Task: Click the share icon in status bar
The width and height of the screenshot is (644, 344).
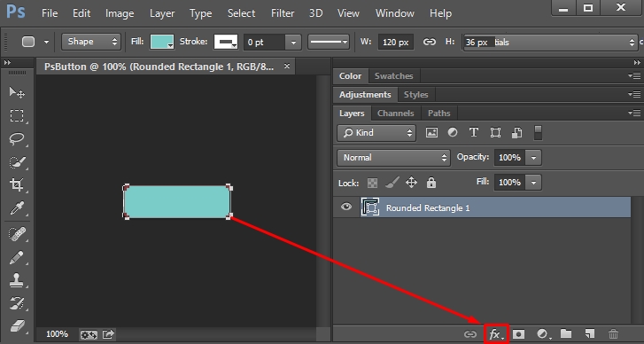Action: click(108, 334)
